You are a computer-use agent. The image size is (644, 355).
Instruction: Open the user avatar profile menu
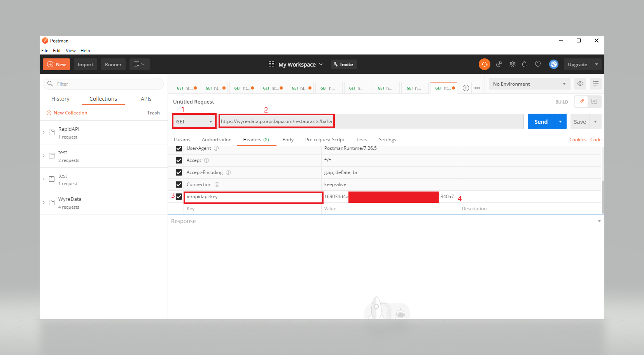tap(553, 64)
